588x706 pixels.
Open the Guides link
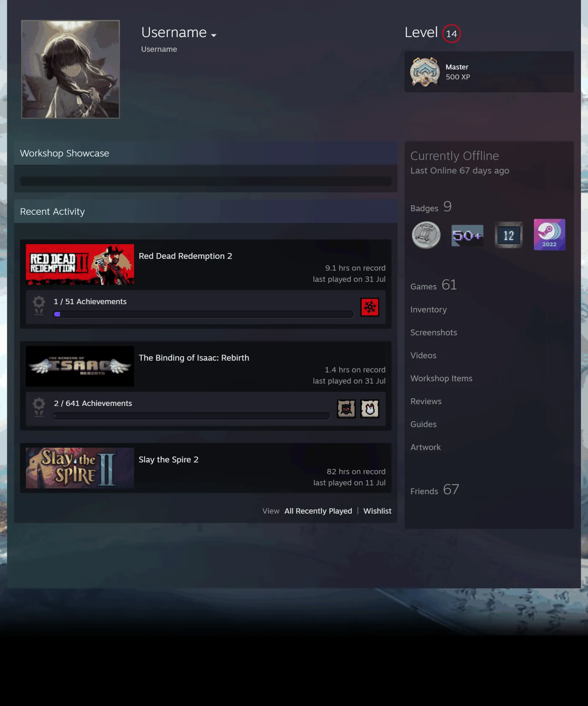click(423, 424)
